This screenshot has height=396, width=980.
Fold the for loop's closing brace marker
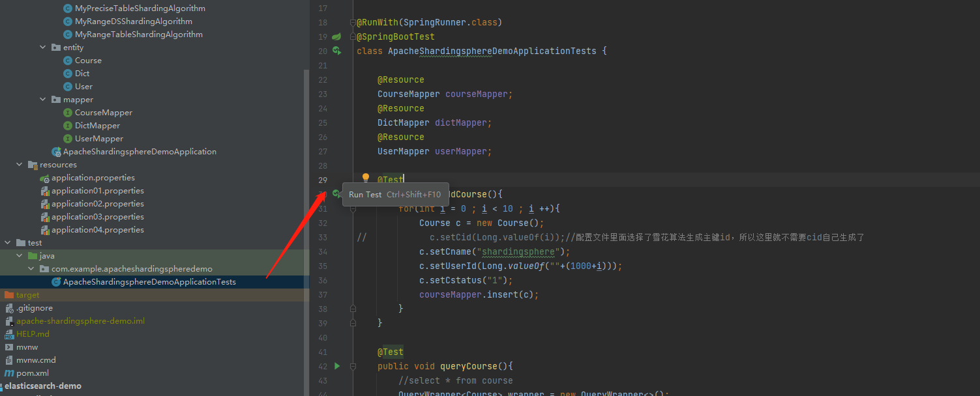point(353,309)
